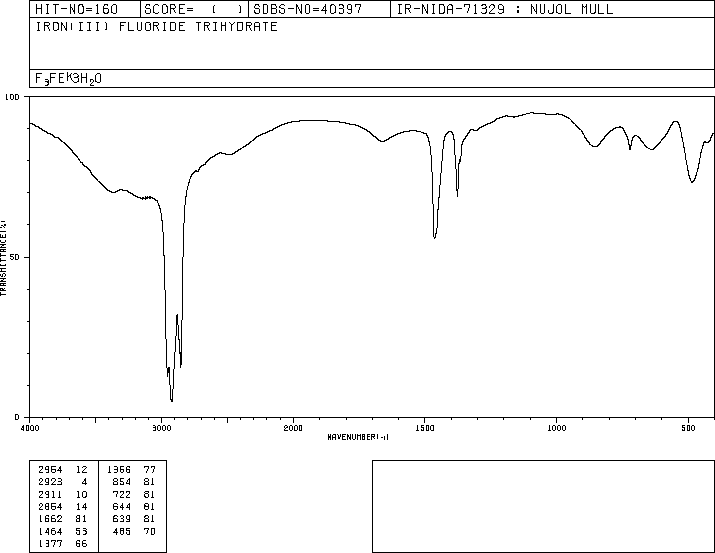Click the transmittance value 4 beside 2923
Image resolution: width=715 pixels, height=553 pixels.
(x=84, y=482)
